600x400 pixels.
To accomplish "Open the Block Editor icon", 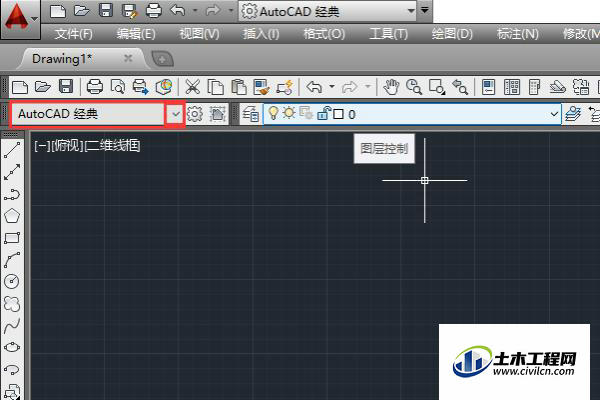I will [285, 87].
